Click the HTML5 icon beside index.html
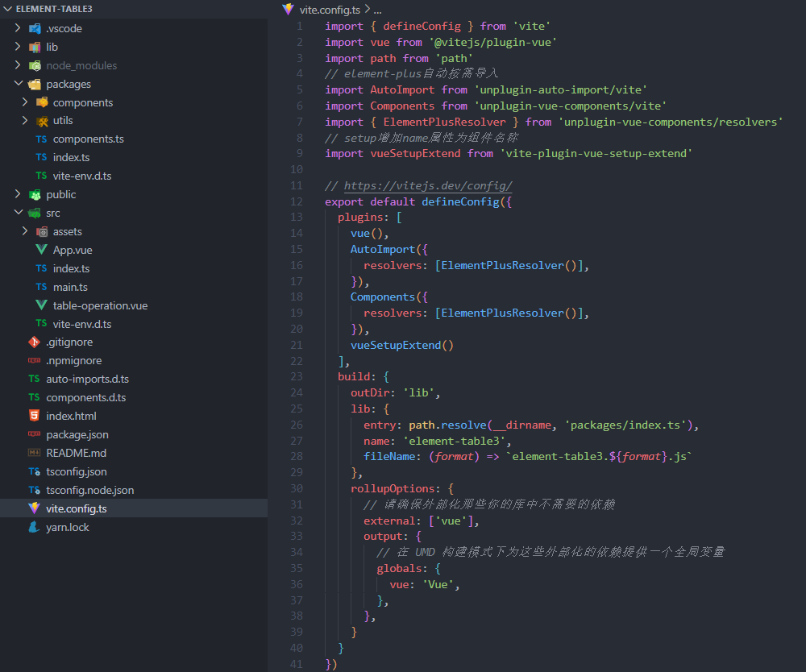The image size is (806, 672). 35,416
